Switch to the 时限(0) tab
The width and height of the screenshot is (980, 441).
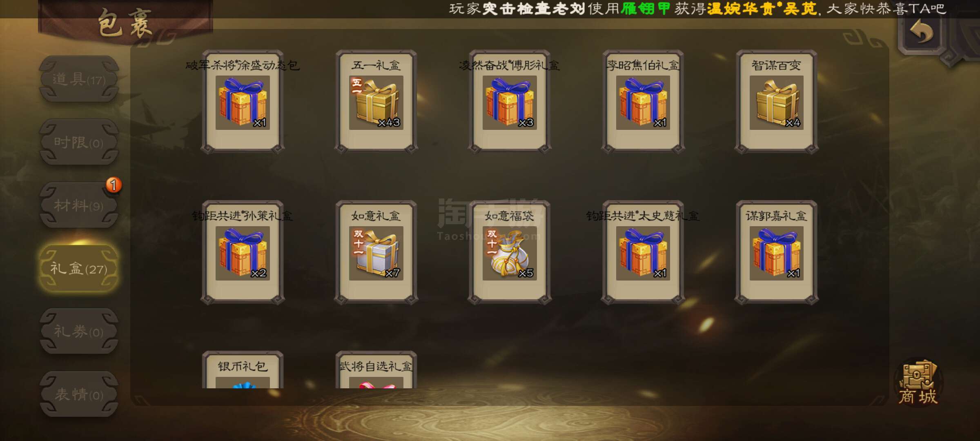pos(79,143)
